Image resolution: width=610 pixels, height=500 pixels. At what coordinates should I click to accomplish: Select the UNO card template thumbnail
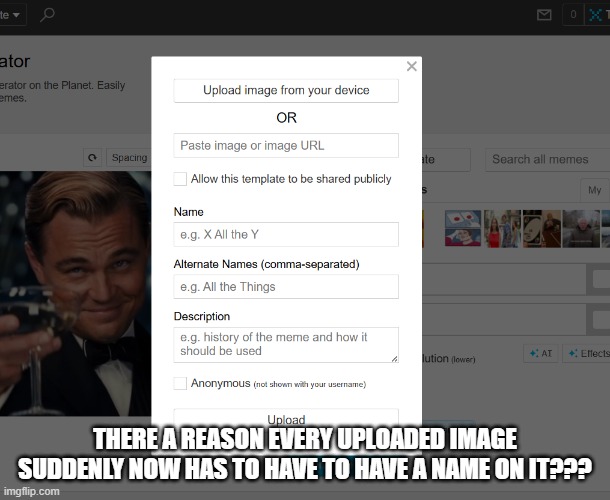point(542,229)
